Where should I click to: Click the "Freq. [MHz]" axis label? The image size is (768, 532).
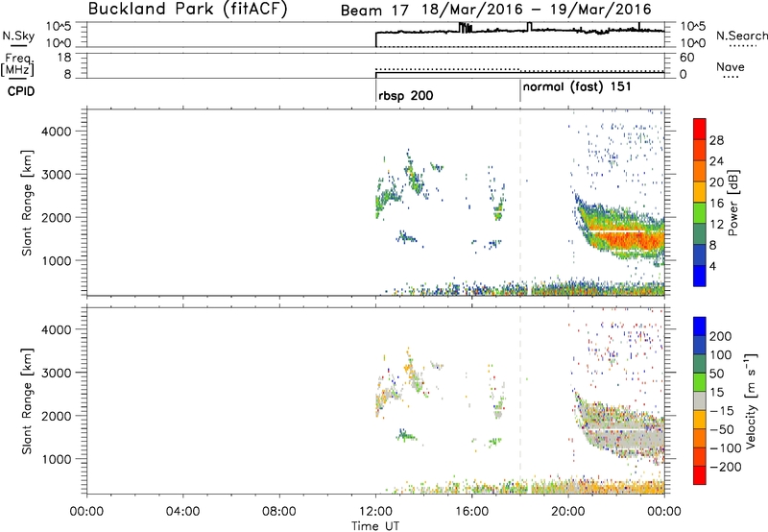[17, 64]
